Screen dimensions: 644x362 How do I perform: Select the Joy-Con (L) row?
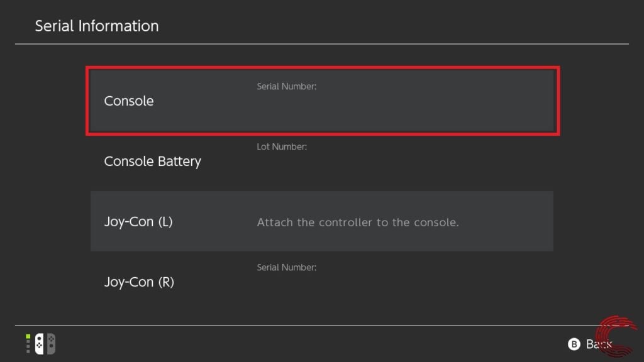(x=322, y=221)
